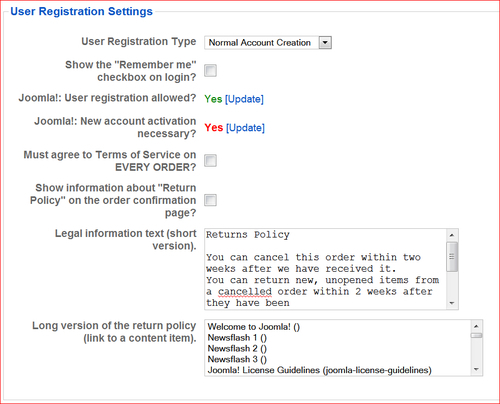Select "Joomla! License Guidelines" list item
Image resolution: width=500 pixels, height=404 pixels.
(337, 370)
